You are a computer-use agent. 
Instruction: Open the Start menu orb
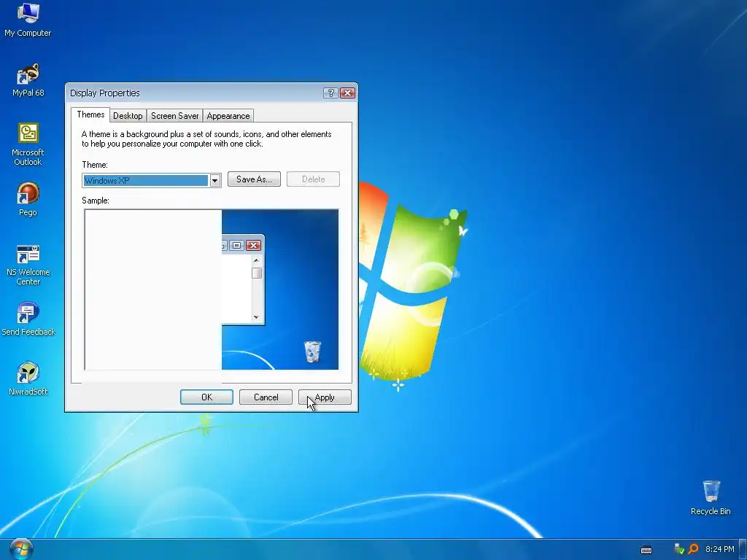[x=20, y=549]
